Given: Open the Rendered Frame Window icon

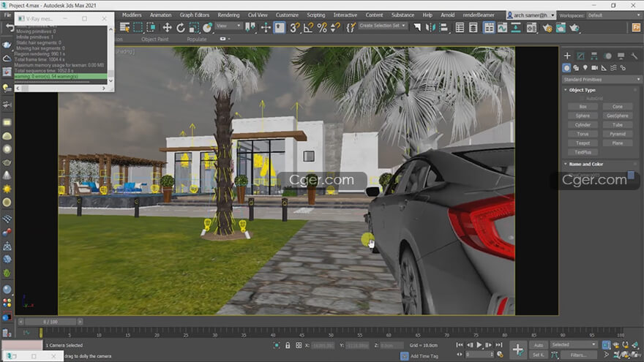Looking at the screenshot, I should tap(561, 28).
